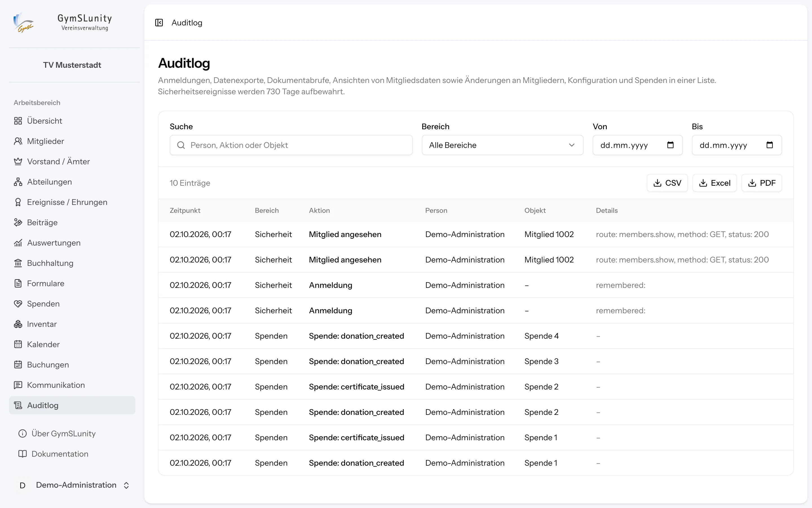Click the Spenden heart icon
The width and height of the screenshot is (812, 508).
click(18, 304)
